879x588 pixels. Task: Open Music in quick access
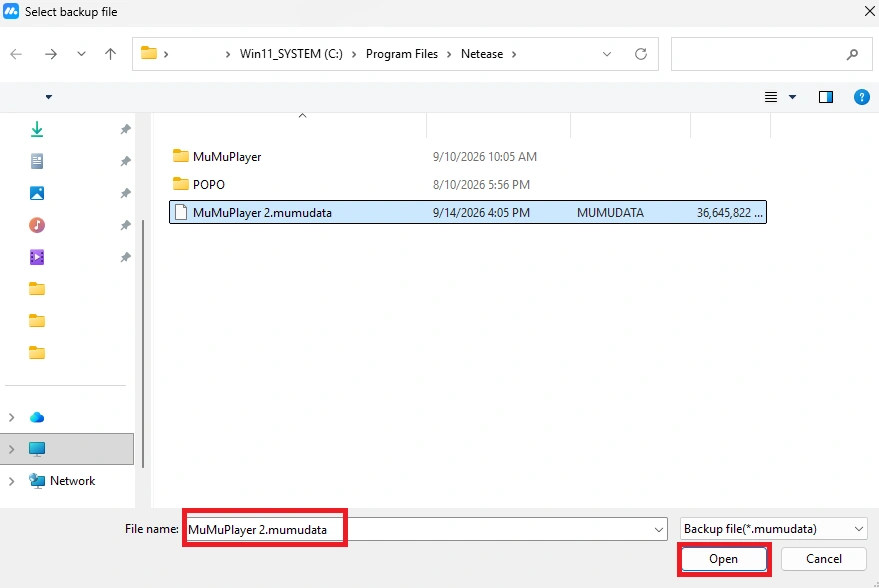coord(37,225)
